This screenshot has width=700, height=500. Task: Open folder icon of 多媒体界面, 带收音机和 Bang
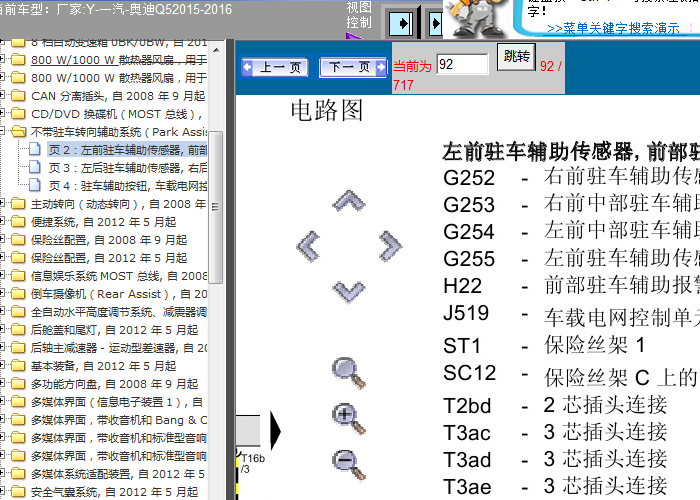[18, 420]
